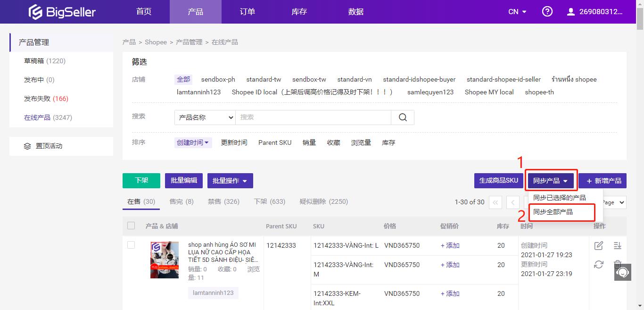The height and width of the screenshot is (310, 644).
Task: Click the search magnifier button
Action: (x=403, y=117)
